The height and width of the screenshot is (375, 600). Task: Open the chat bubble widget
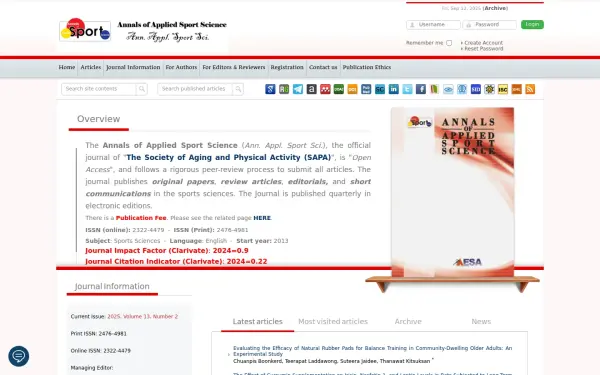click(x=18, y=356)
